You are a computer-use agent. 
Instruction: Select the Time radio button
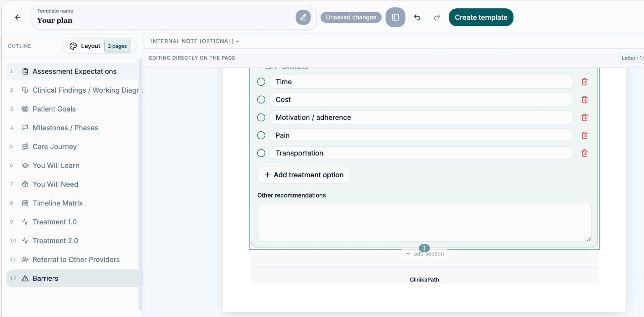point(261,82)
